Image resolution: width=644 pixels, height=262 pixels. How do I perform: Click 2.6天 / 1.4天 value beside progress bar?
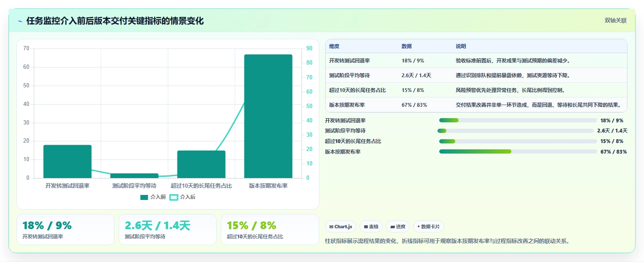coord(612,131)
